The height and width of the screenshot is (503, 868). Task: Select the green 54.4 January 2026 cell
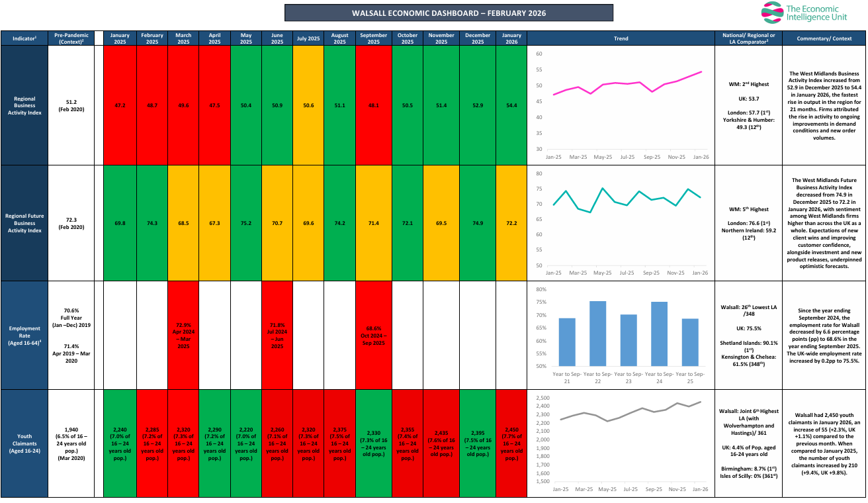(511, 105)
